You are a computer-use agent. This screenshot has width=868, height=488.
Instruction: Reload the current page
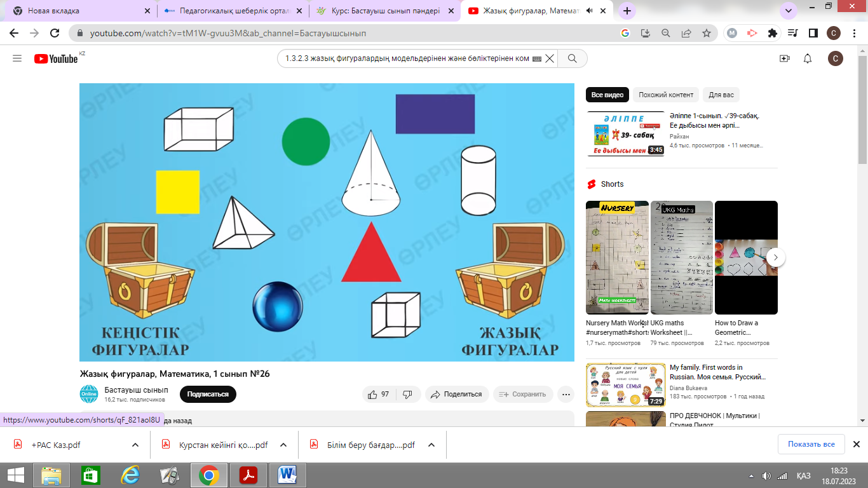(55, 33)
